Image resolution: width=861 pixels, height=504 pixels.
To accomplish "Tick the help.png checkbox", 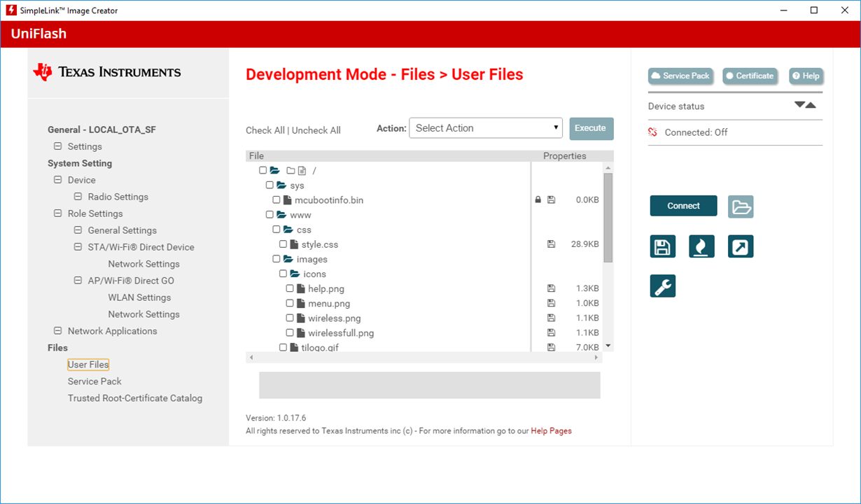I will tap(290, 288).
